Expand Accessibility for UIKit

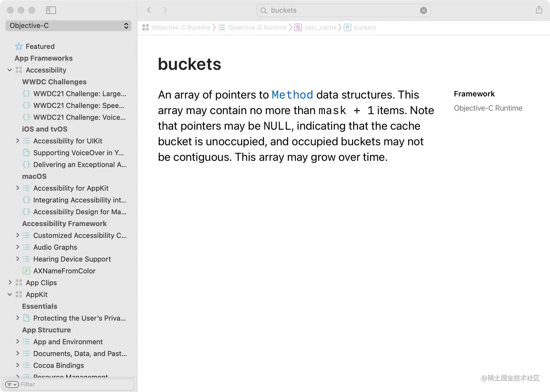pos(17,141)
